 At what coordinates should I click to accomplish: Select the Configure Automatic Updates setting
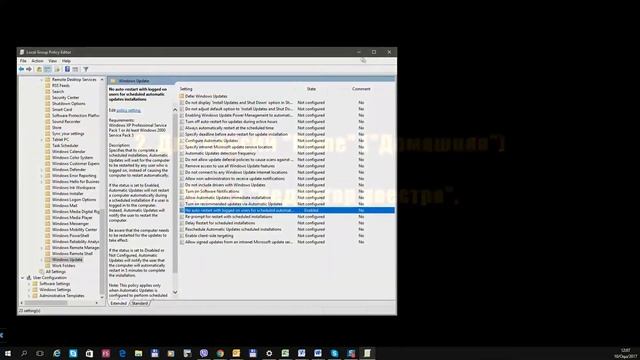(211, 140)
